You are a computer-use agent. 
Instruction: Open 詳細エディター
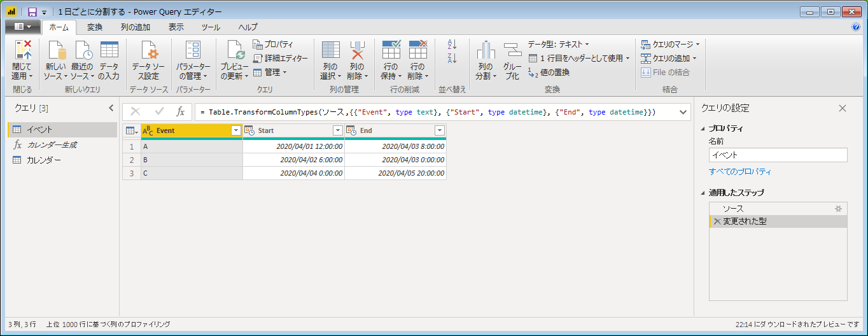coord(280,58)
